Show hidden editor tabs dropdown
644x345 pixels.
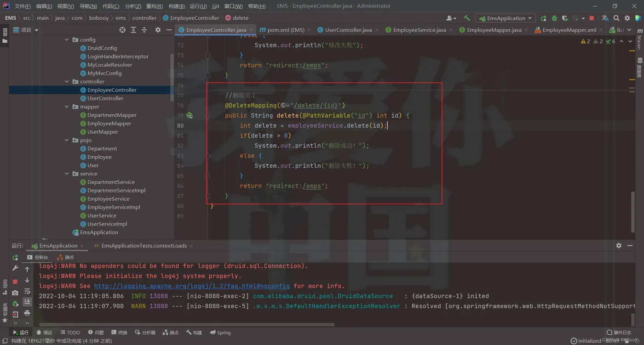click(629, 30)
